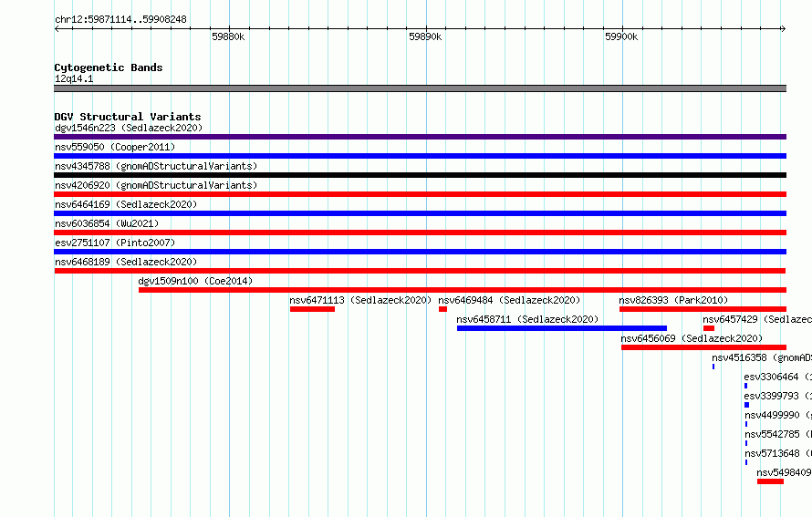The width and height of the screenshot is (812, 517).
Task: Open variant nsv6036854 (Wu2021) label
Action: [x=107, y=223]
